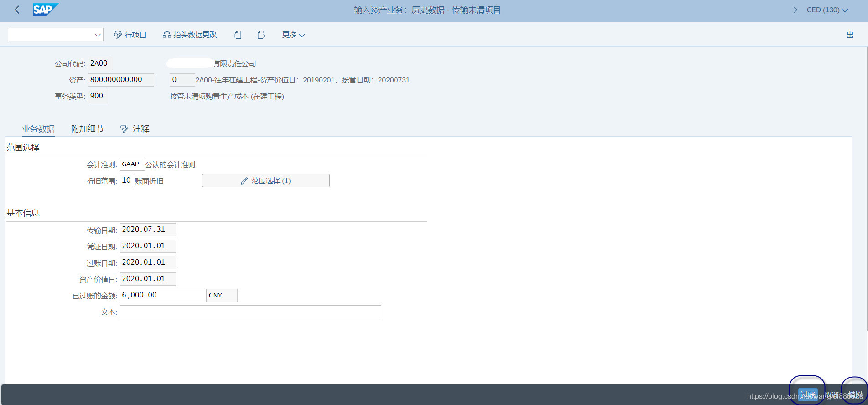Click the CNY currency field
Screen dimensions: 868x405
click(222, 295)
